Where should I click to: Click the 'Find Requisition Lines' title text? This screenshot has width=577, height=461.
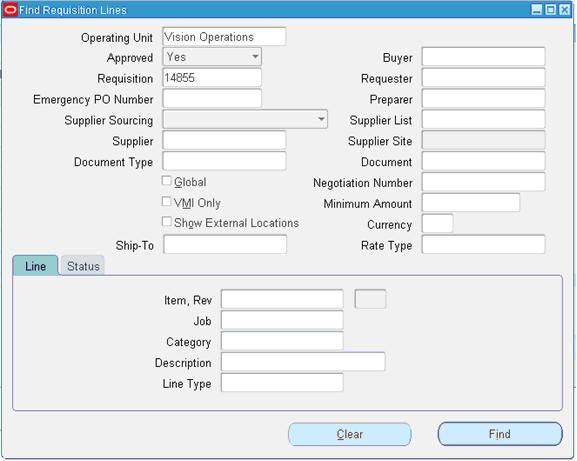[x=73, y=10]
